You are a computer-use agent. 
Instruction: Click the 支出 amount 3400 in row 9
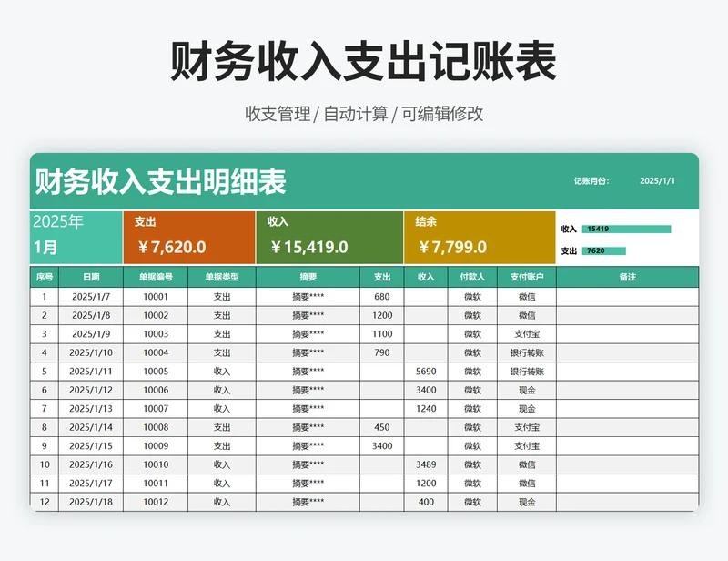[x=382, y=445]
